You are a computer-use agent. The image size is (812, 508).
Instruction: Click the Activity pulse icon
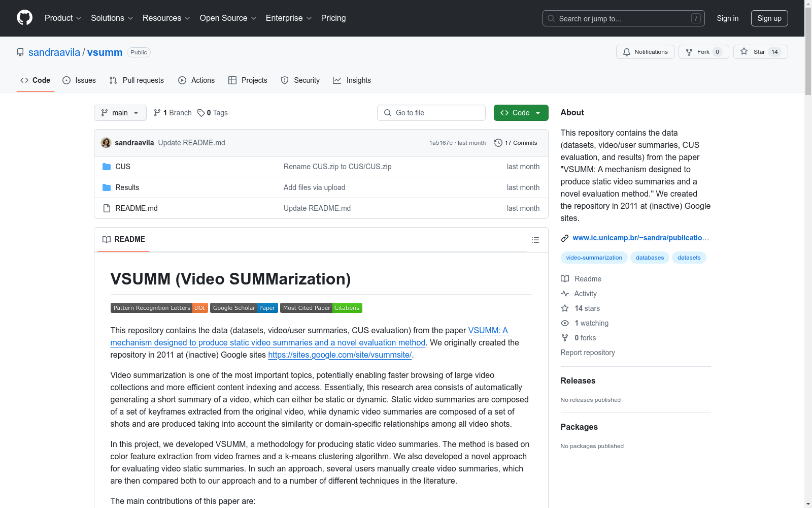click(565, 294)
